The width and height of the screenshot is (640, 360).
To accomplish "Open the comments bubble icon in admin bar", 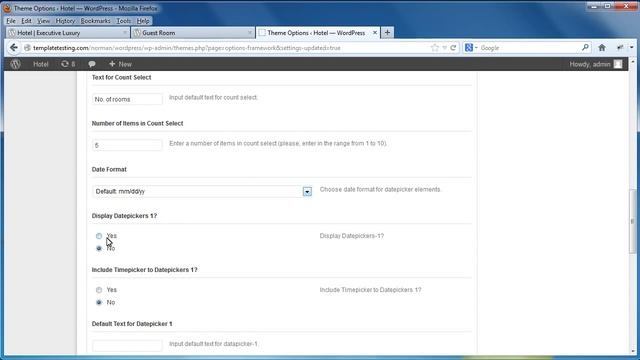I will (x=92, y=64).
